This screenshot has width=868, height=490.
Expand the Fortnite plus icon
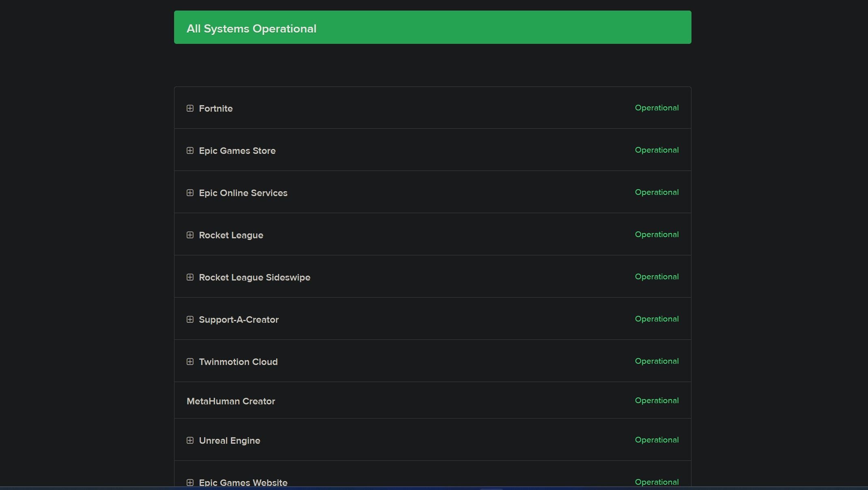(x=190, y=108)
